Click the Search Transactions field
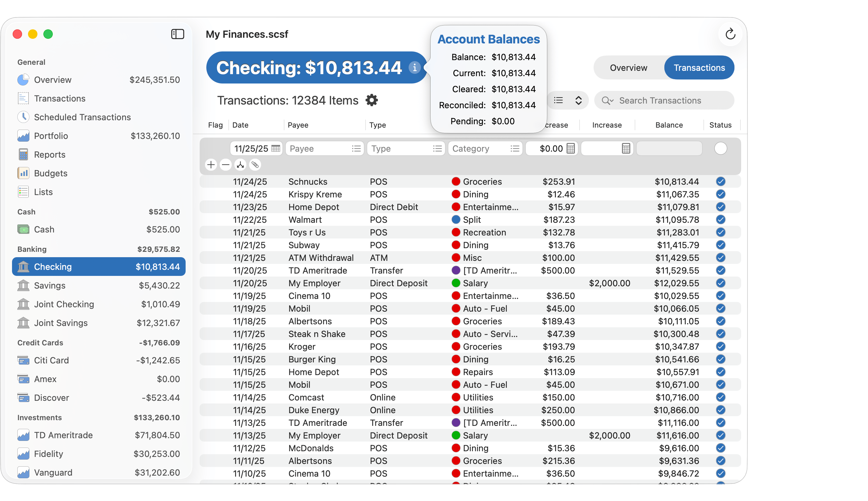The width and height of the screenshot is (868, 501). pyautogui.click(x=664, y=100)
